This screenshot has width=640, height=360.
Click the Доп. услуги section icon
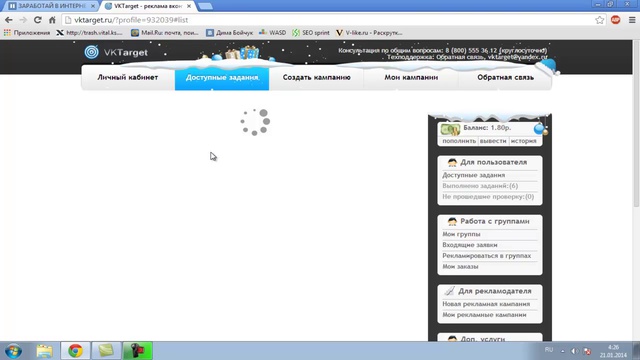click(x=452, y=339)
